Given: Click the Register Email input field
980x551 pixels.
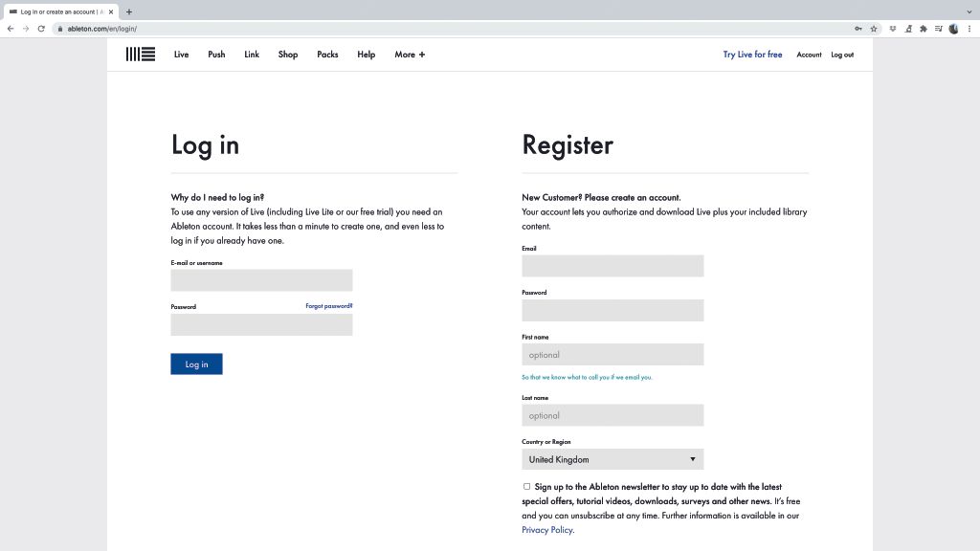Looking at the screenshot, I should pos(612,266).
